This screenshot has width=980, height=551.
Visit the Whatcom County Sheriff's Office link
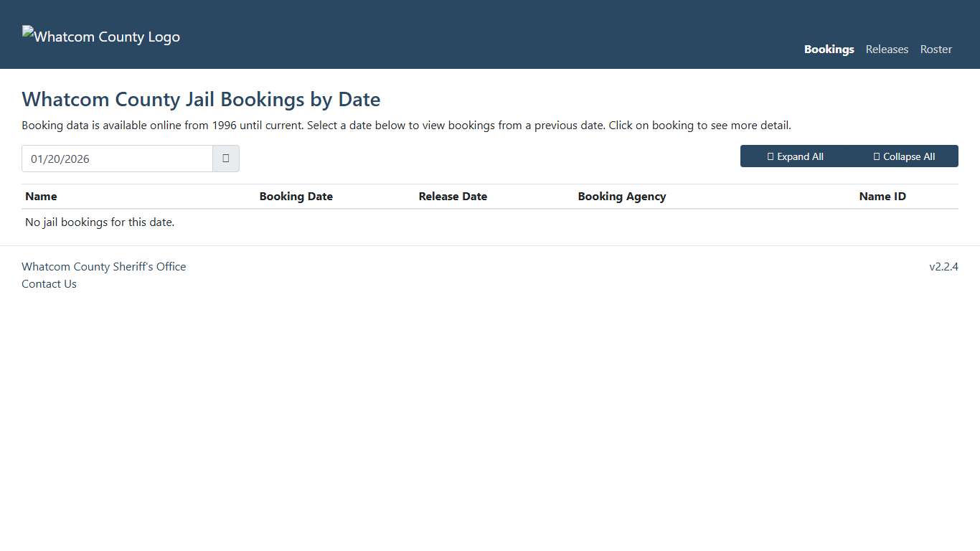pyautogui.click(x=103, y=266)
